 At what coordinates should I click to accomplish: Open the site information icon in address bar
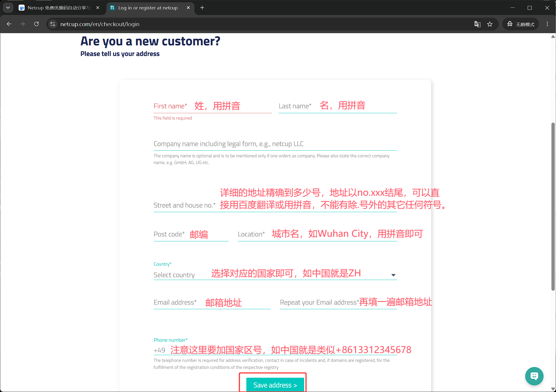point(53,24)
